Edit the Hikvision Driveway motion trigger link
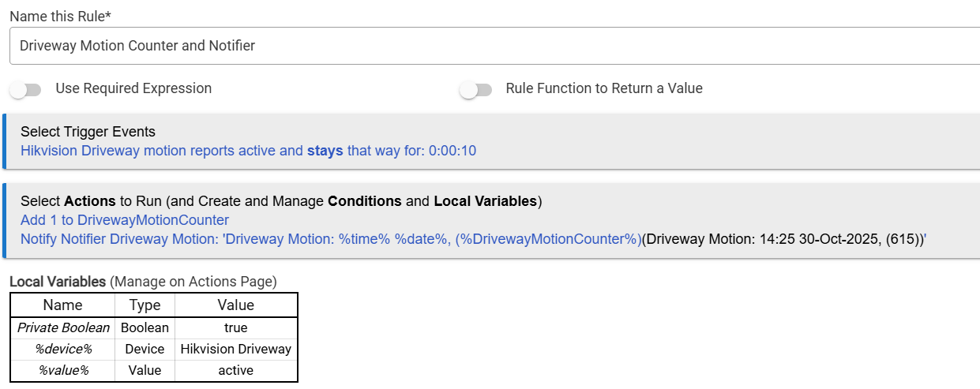The width and height of the screenshot is (980, 389). (x=248, y=151)
